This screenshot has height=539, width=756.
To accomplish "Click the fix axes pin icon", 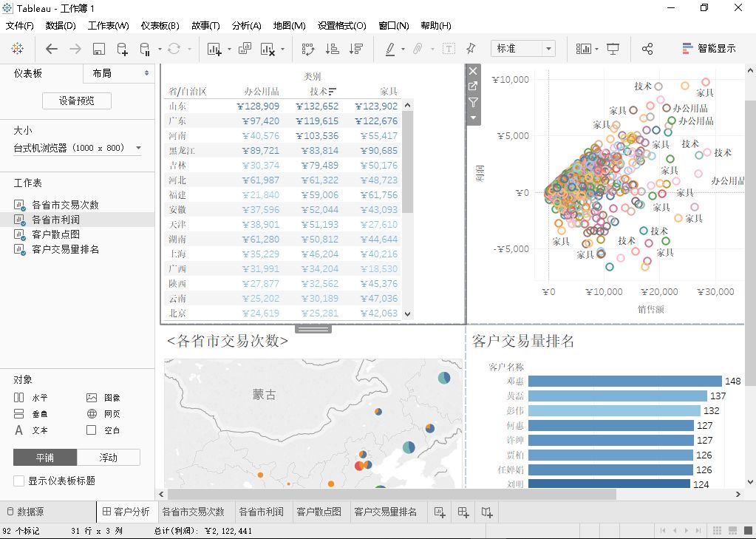I will click(x=471, y=48).
